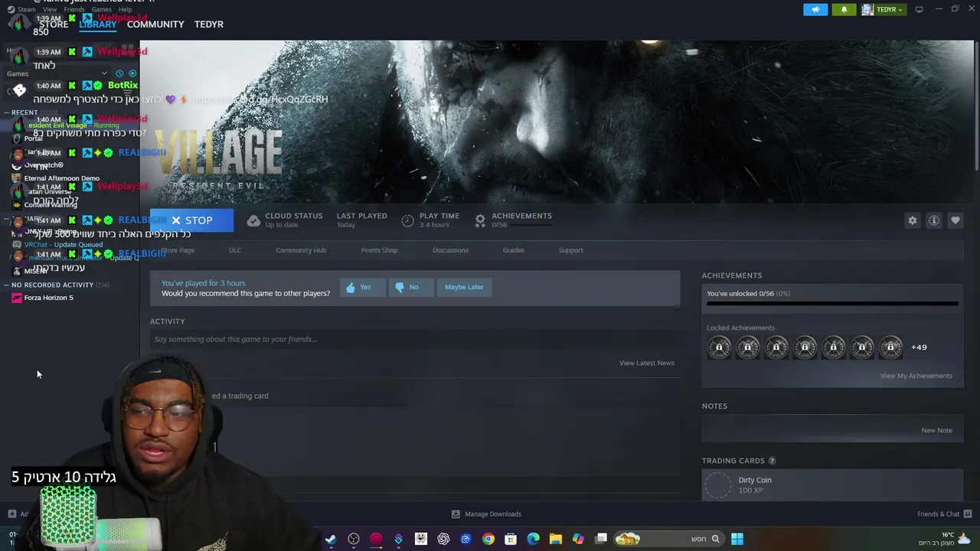
Task: Open the Guides link
Action: (x=514, y=250)
